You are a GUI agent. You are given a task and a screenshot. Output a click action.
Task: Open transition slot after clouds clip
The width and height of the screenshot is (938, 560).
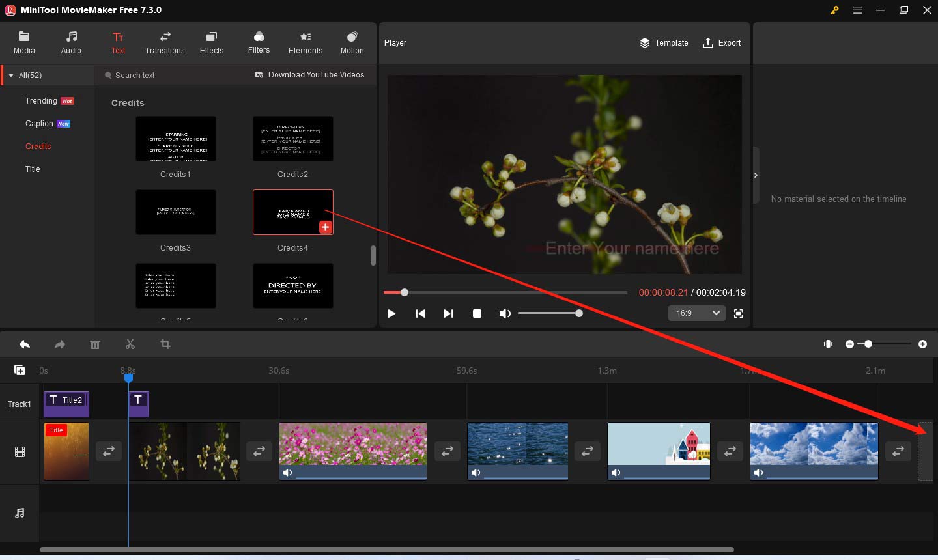pos(898,451)
